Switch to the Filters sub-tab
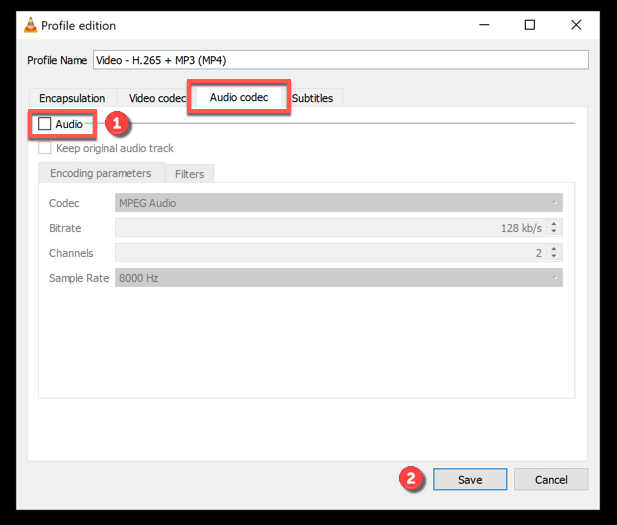Viewport: 617px width, 525px height. pos(189,174)
